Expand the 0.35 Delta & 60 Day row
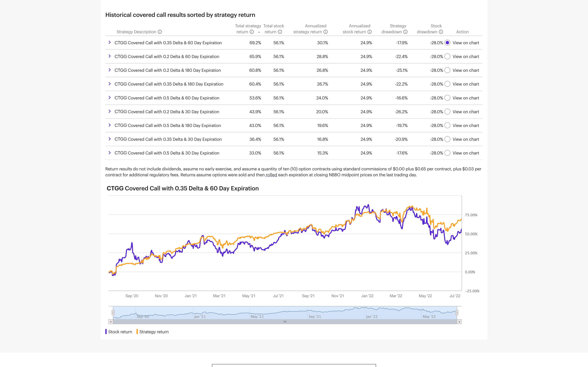588x367 pixels. 110,42
